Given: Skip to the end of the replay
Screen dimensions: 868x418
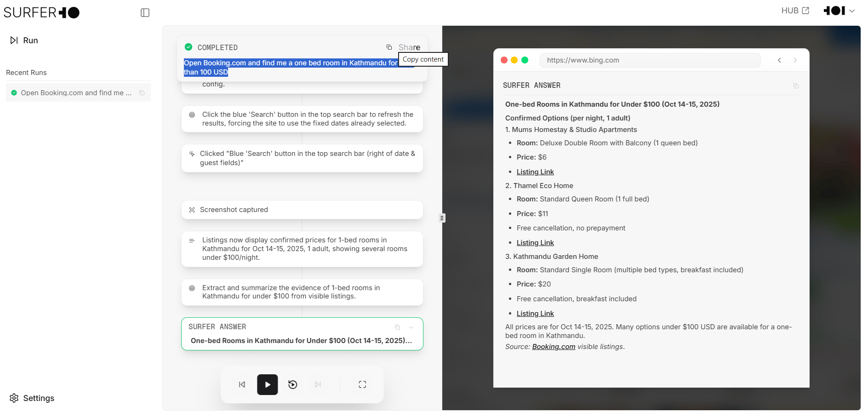Looking at the screenshot, I should coord(318,385).
